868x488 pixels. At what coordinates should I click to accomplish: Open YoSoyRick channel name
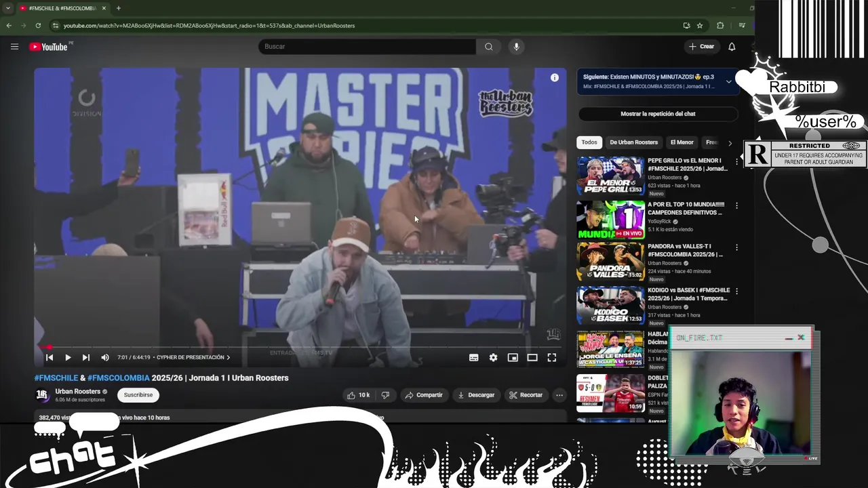[658, 221]
